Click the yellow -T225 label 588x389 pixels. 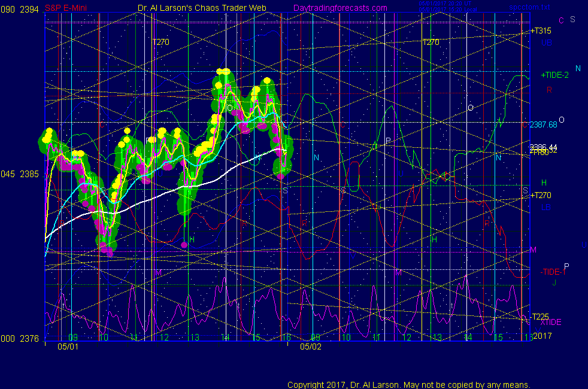click(x=540, y=317)
